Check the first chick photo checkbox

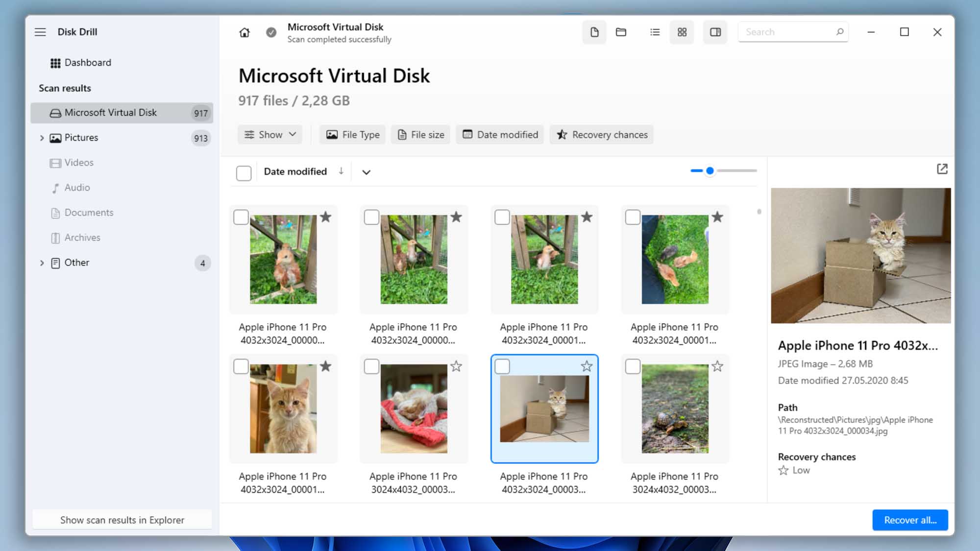pos(241,217)
